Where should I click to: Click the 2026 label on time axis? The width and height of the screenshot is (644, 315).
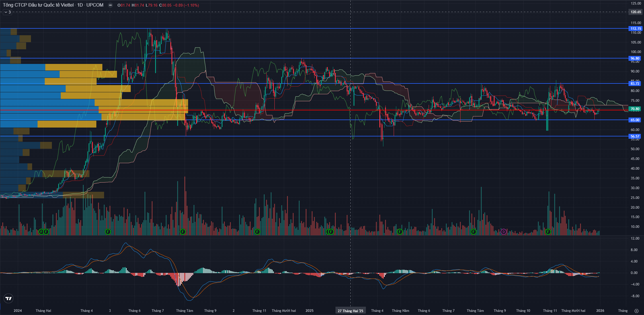(x=600, y=311)
